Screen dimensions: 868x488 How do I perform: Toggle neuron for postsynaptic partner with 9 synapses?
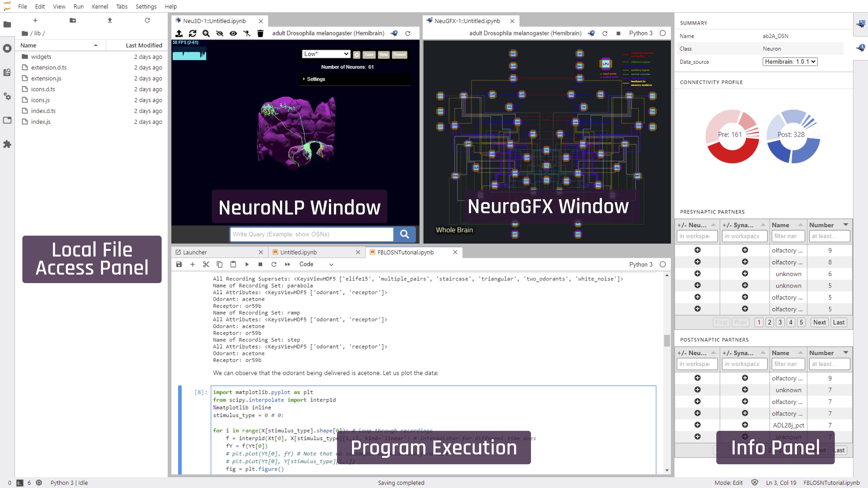click(x=698, y=378)
